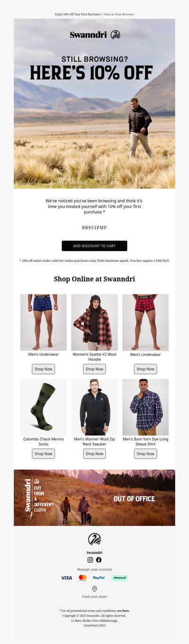Click the VISA payment icon
Screen dimensions: 189x644
[x=67, y=578]
